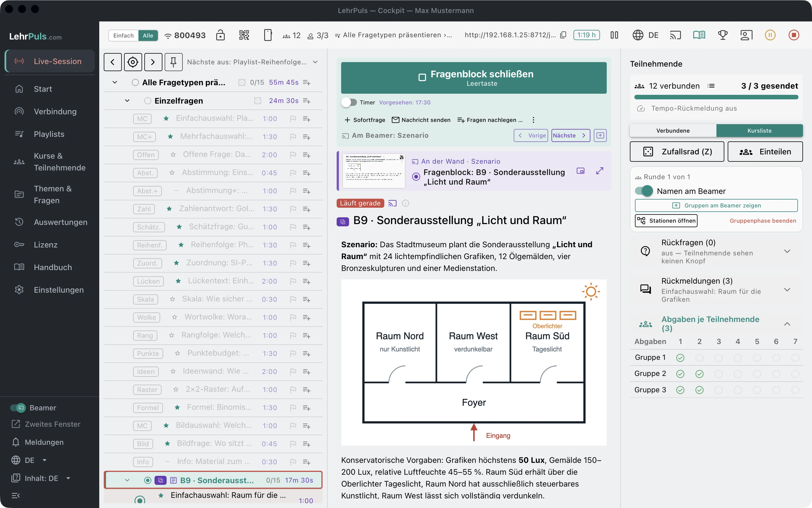The height and width of the screenshot is (508, 812).
Task: Click the two-column layout icon
Action: pos(614,35)
